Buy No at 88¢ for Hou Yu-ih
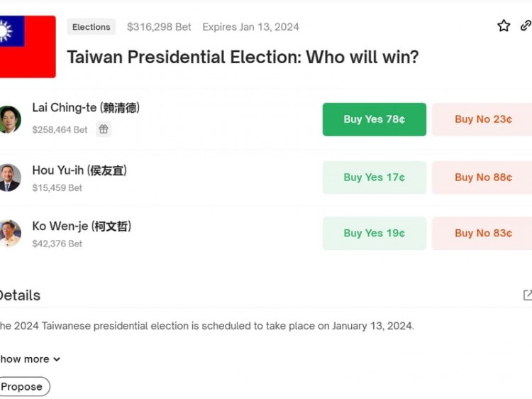The width and height of the screenshot is (532, 399). pos(482,177)
